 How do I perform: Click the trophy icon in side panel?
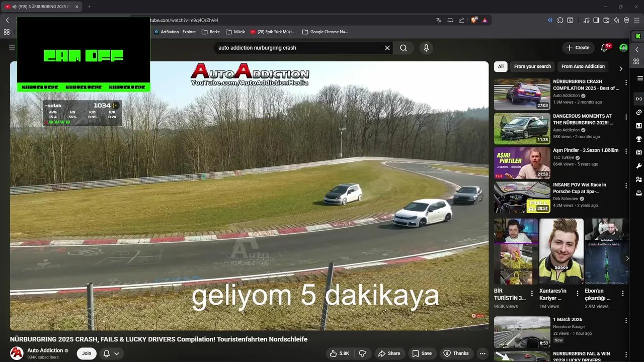click(x=639, y=139)
